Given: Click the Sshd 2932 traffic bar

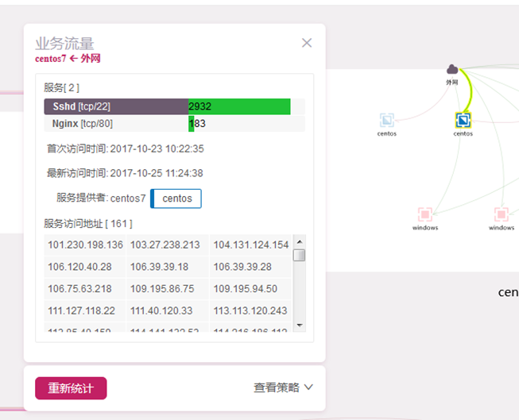Looking at the screenshot, I should point(239,106).
